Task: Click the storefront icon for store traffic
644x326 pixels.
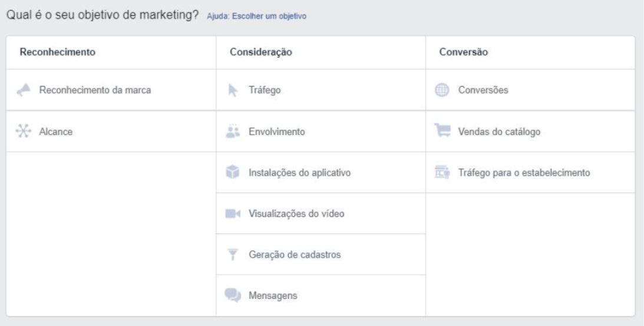Action: [x=442, y=173]
